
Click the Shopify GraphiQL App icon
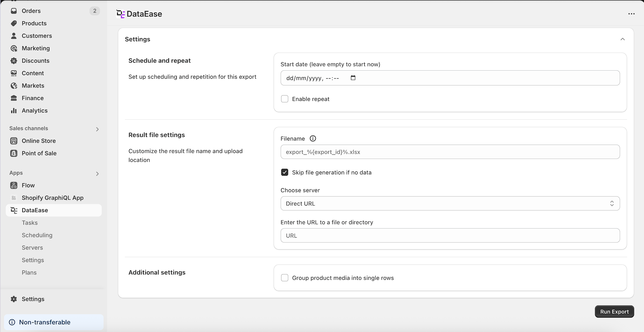14,198
